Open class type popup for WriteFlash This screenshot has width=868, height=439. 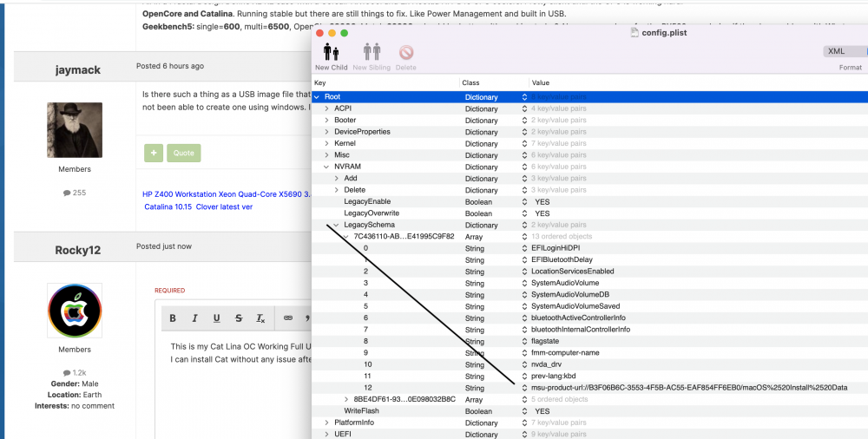524,411
